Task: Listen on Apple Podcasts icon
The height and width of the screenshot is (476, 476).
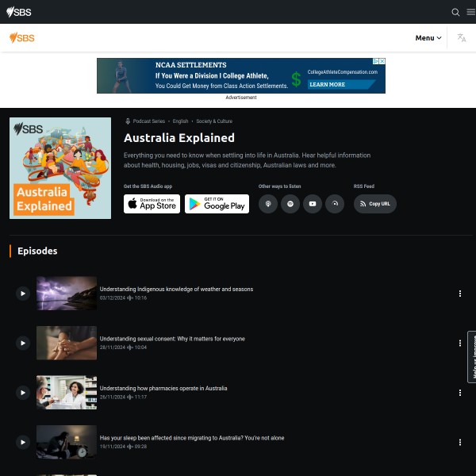Action: [x=268, y=204]
